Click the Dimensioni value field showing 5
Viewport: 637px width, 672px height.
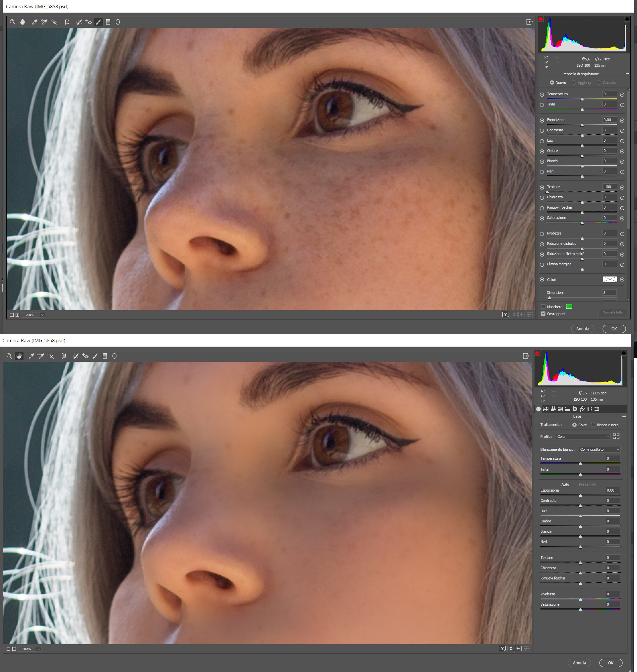click(x=609, y=293)
